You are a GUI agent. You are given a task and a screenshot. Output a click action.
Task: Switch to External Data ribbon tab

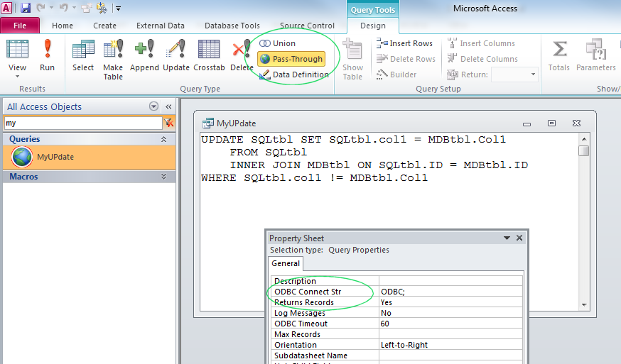click(161, 26)
